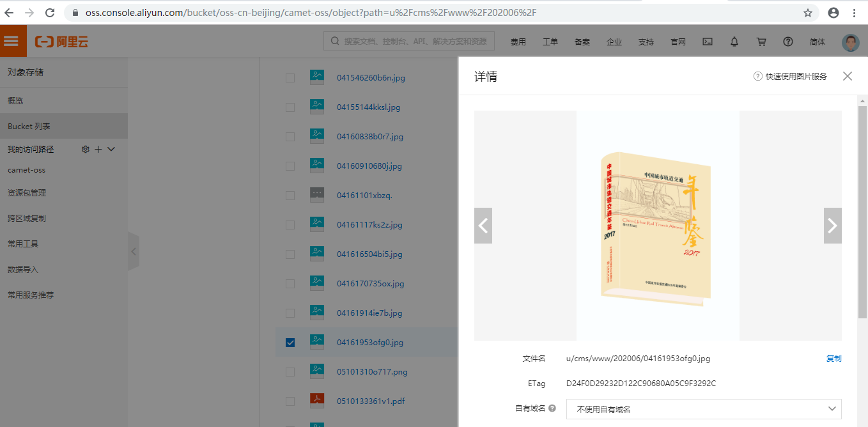Click 复制 to copy file name

click(834, 359)
